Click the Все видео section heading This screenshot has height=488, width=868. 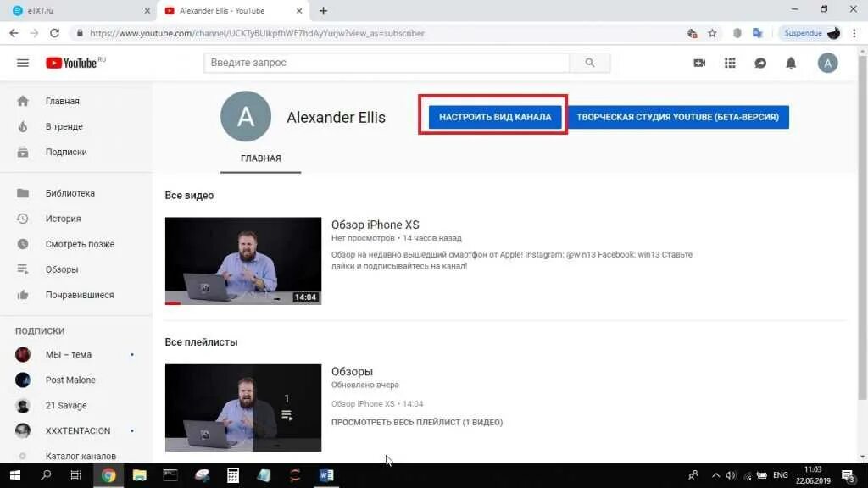(x=189, y=196)
